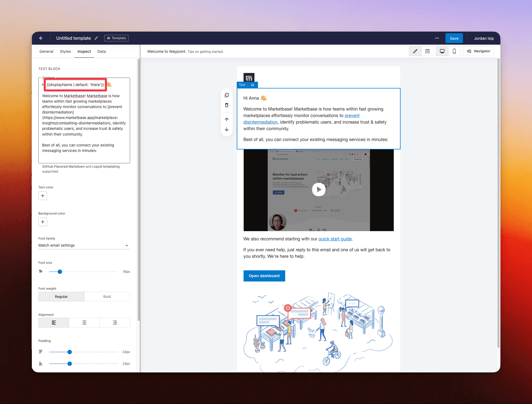Image resolution: width=532 pixels, height=404 pixels.
Task: Add a Text color
Action: click(43, 196)
